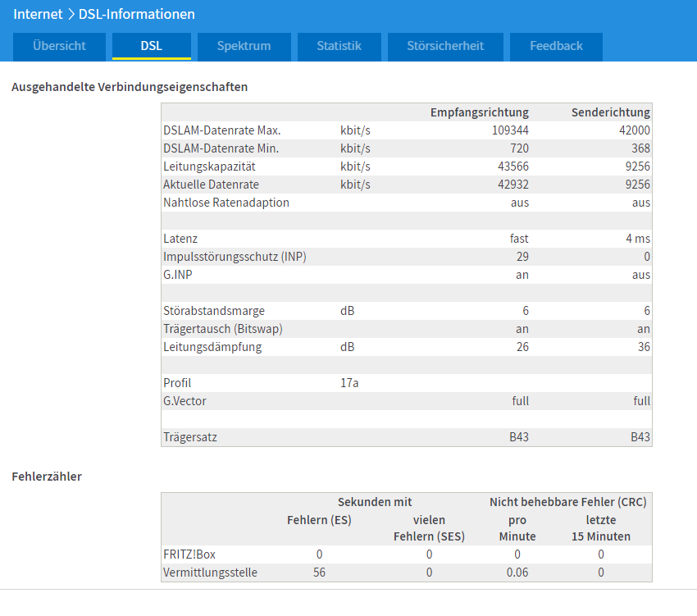Screen dimensions: 697x616
Task: Click the Latenz value 4 ms
Action: click(638, 239)
